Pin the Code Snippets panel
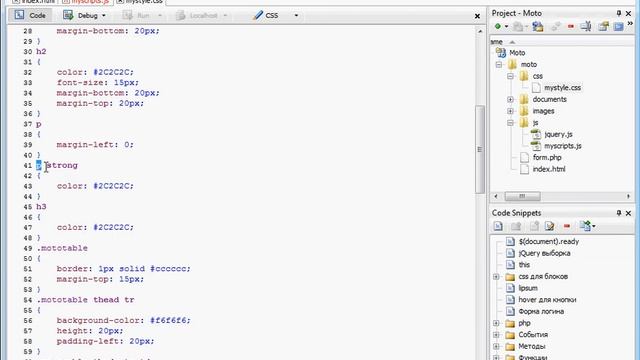This screenshot has width=640, height=360. pos(619,213)
